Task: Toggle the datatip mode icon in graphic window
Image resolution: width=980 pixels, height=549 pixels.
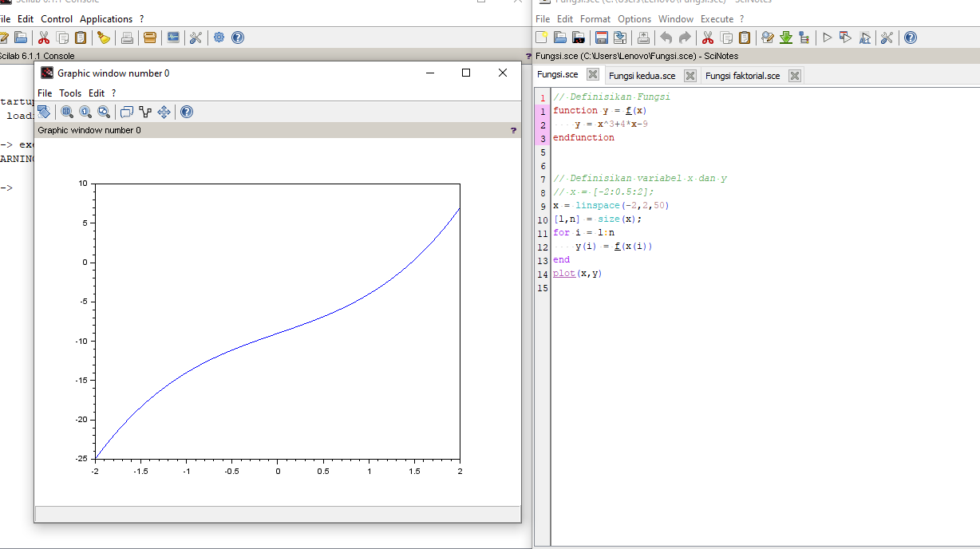Action: (x=127, y=112)
